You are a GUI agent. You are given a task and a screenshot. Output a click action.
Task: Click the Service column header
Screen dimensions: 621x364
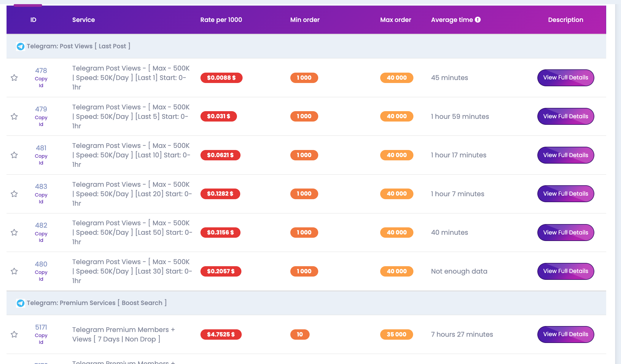point(84,20)
